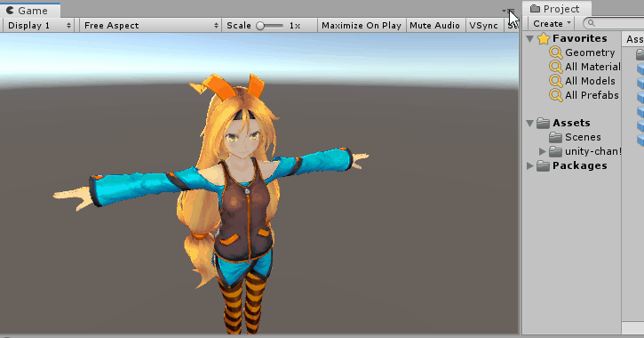Viewport: 644px width, 338px height.
Task: Click the unity-chan! folder icon
Action: 556,152
